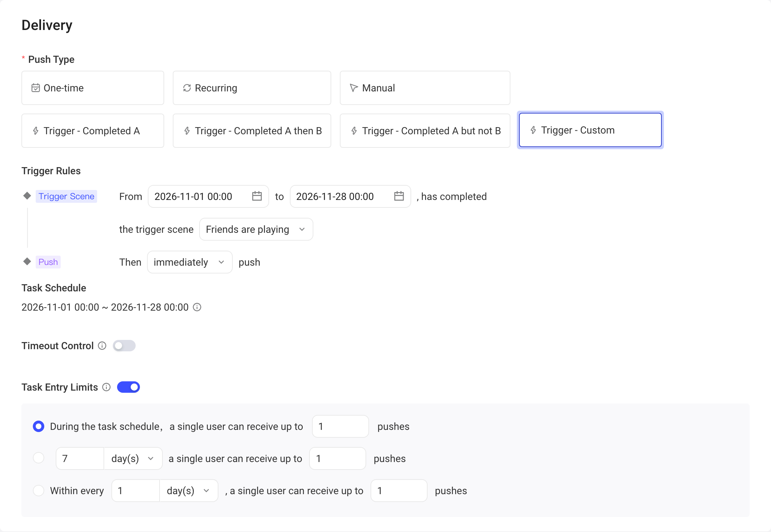Click the Trigger Scene tag label
This screenshot has width=771, height=532.
pyautogui.click(x=66, y=196)
